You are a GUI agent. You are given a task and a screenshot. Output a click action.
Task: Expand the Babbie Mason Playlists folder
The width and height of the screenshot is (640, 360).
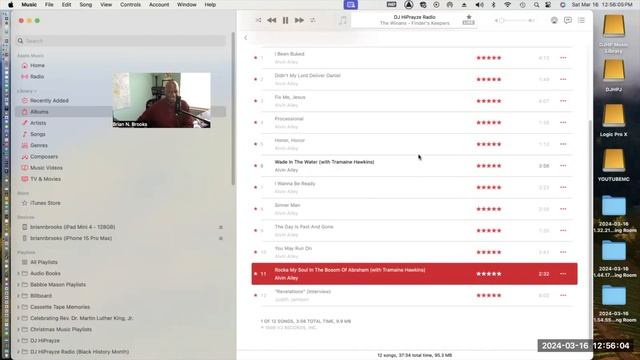point(18,284)
